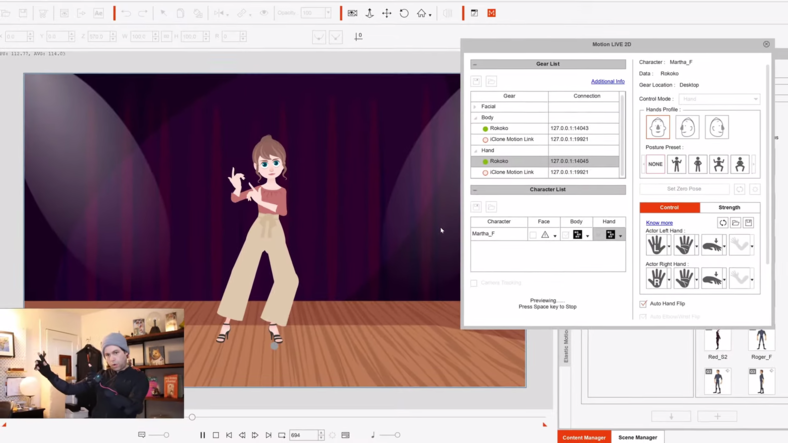Click the Motion LIVE icon in top toolbar
788x443 pixels.
click(x=491, y=13)
